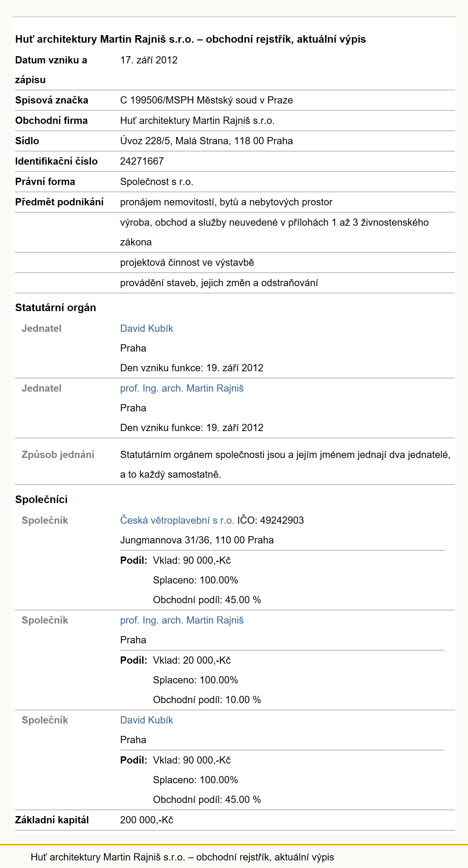Click the date 17. září 2012
Image resolution: width=468 pixels, height=868 pixels.
point(149,60)
